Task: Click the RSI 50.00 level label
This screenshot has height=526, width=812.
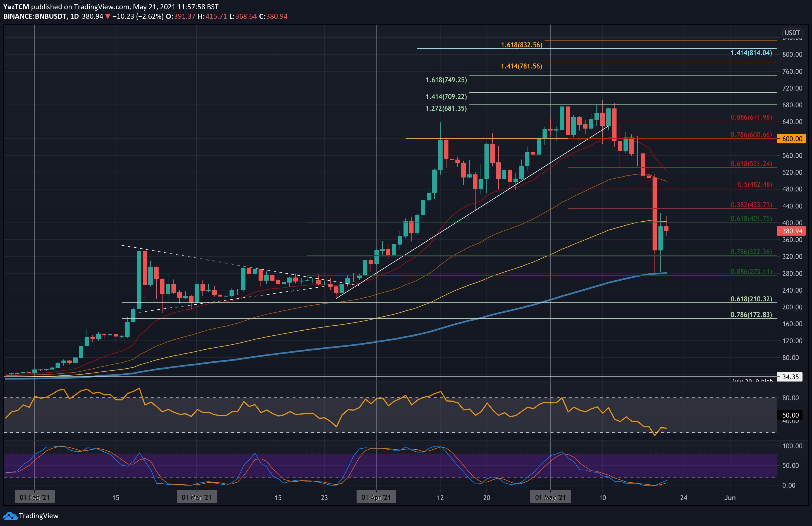Action: [790, 415]
